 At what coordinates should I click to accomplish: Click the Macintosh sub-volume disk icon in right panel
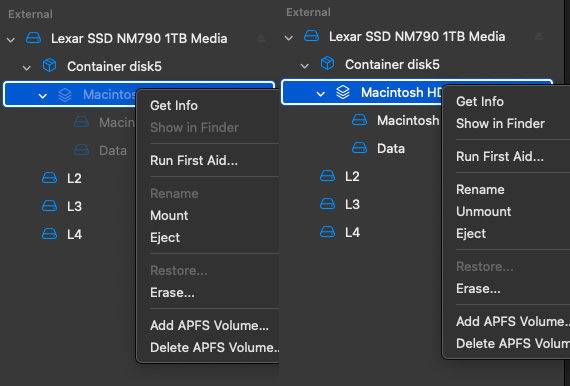360,120
